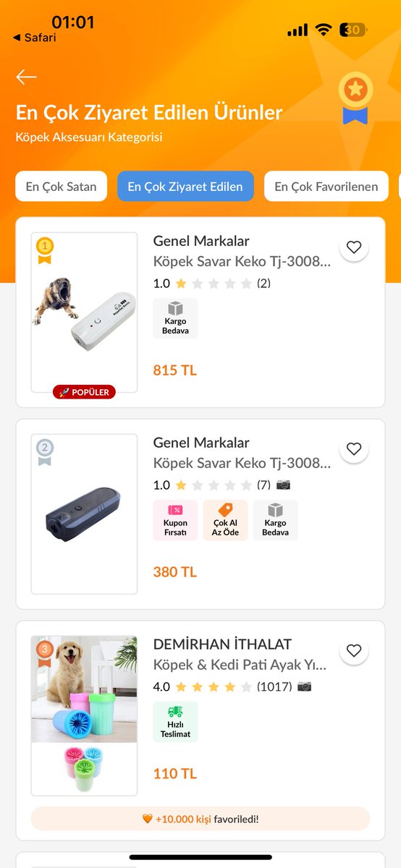Open the paw cleaner cup product image
The height and width of the screenshot is (868, 401).
pyautogui.click(x=84, y=716)
